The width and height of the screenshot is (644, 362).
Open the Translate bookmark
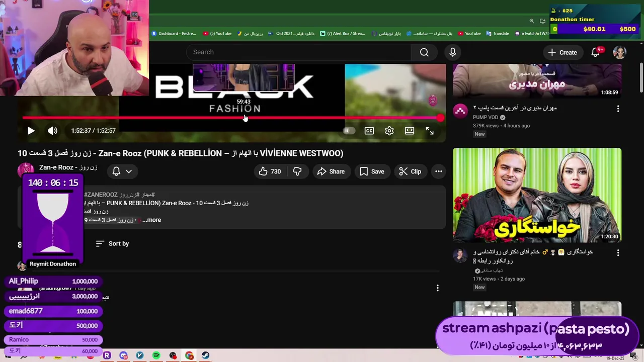(x=498, y=34)
